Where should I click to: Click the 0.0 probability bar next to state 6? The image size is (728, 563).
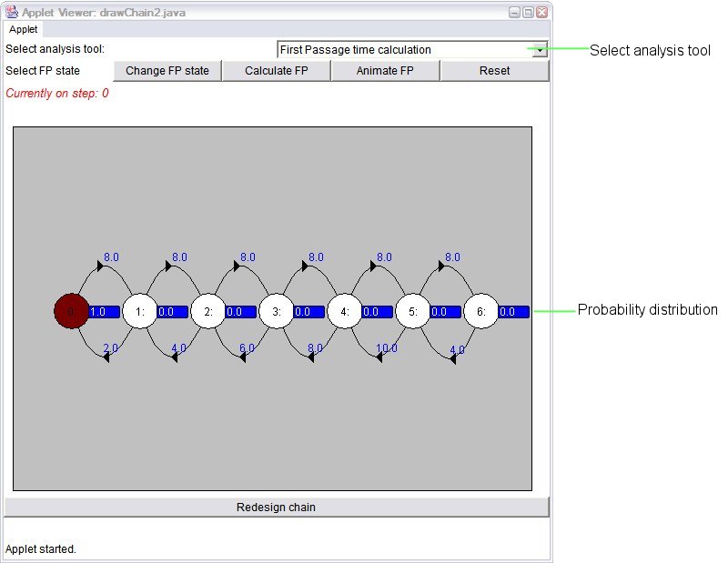514,311
